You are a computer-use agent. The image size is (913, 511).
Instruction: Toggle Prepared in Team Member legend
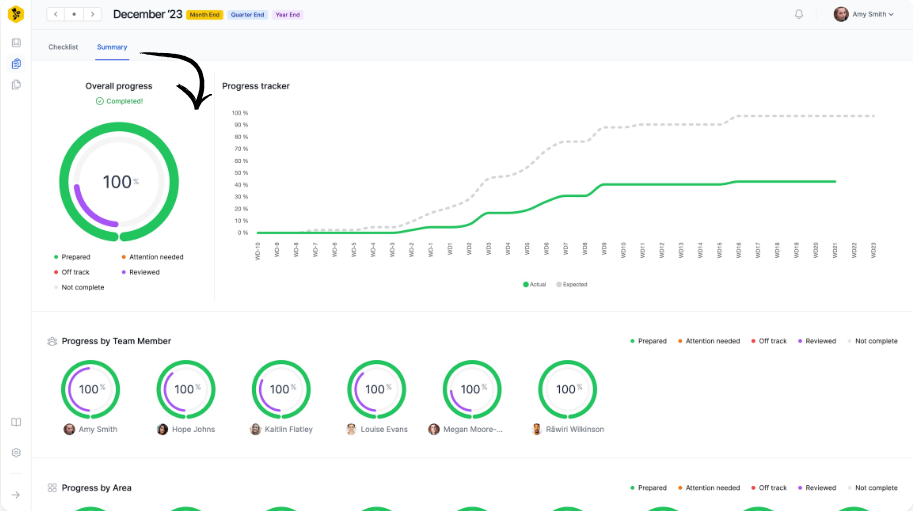click(x=648, y=341)
